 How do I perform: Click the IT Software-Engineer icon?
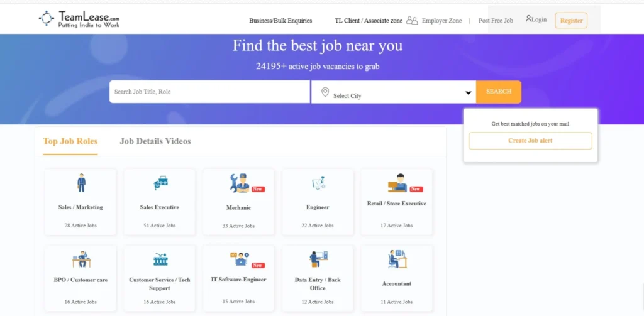[240, 259]
